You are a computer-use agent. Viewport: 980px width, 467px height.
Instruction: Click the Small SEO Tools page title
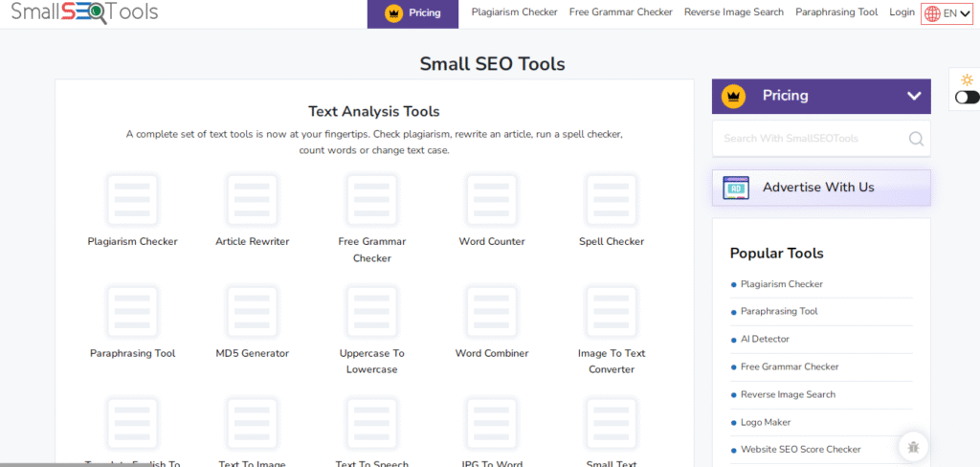click(492, 64)
